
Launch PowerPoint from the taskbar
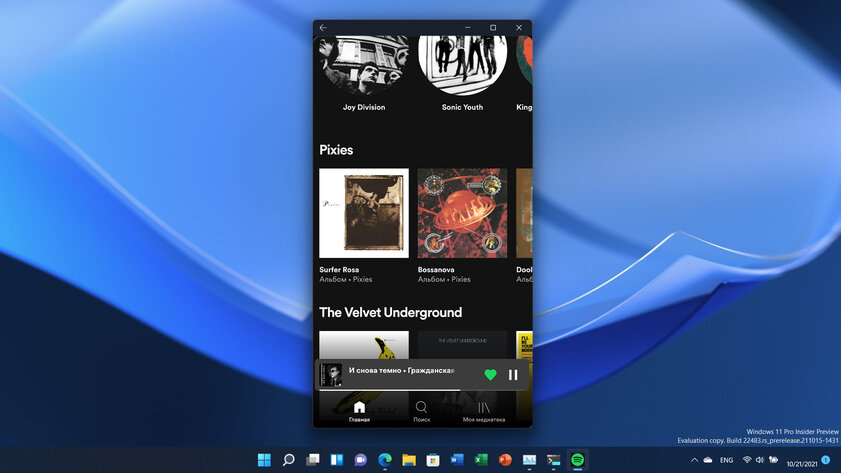point(505,460)
